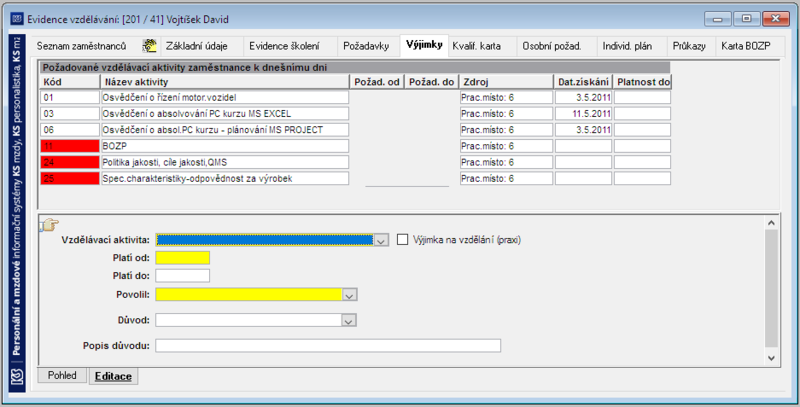Image resolution: width=800 pixels, height=407 pixels.
Task: Select the red code 11 BOZP cell
Action: point(70,146)
